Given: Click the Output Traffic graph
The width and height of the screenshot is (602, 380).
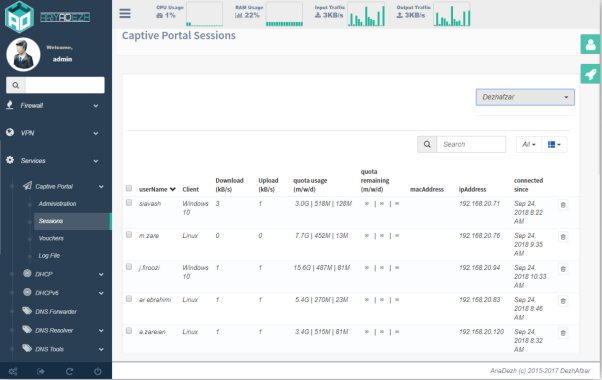Looking at the screenshot, I should pos(452,14).
